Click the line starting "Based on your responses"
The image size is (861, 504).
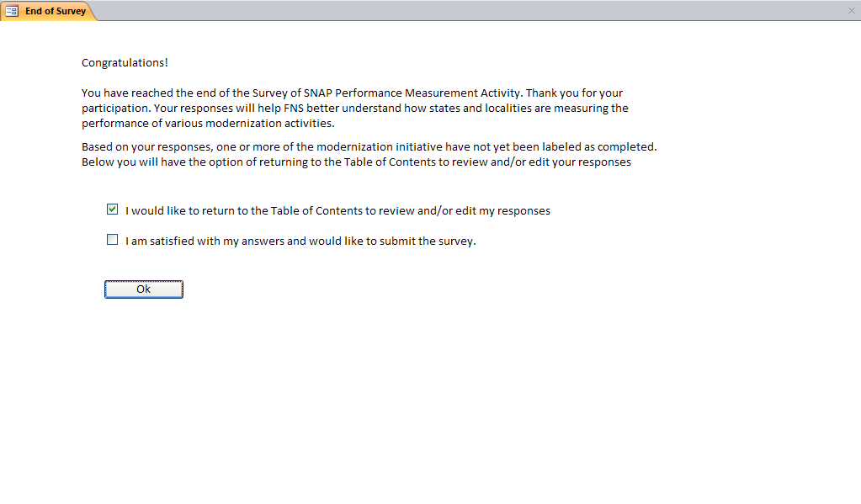[x=369, y=147]
